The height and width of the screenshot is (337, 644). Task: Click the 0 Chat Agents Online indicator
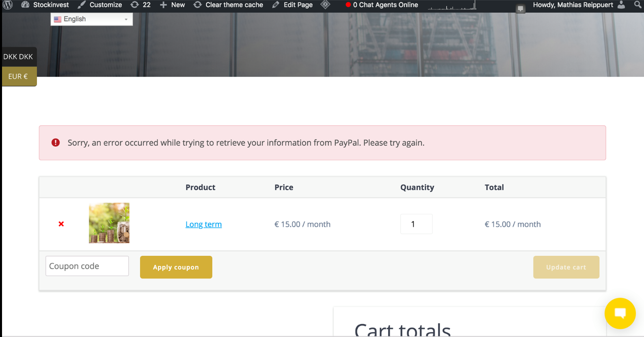381,5
